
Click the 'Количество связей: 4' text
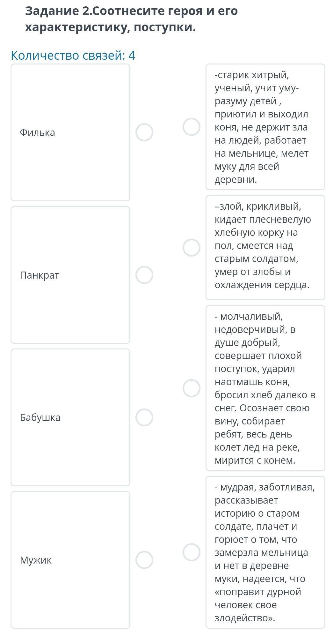pos(73,56)
